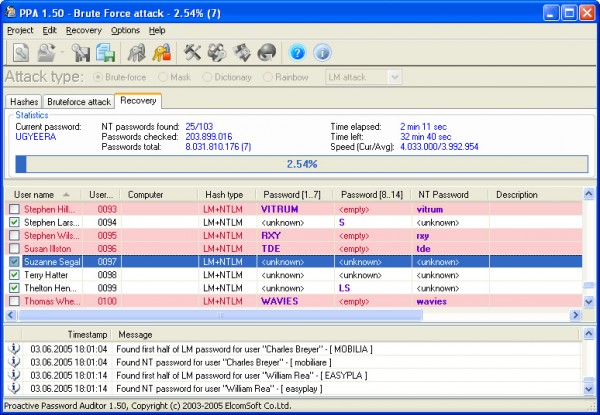Open the Recovery menu
The width and height of the screenshot is (600, 415).
coord(83,31)
